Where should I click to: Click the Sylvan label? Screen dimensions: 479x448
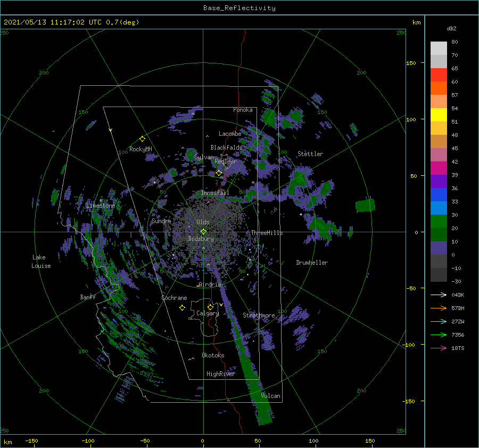point(204,157)
